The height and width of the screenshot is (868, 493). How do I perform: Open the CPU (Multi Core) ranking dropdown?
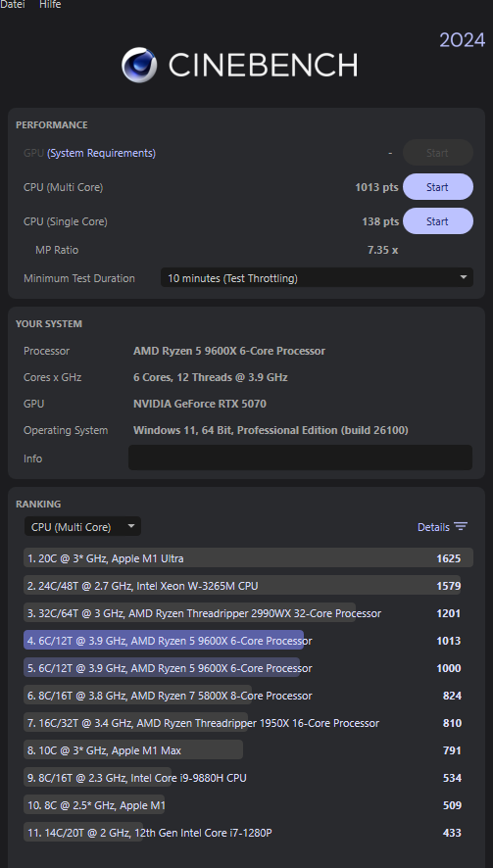82,526
